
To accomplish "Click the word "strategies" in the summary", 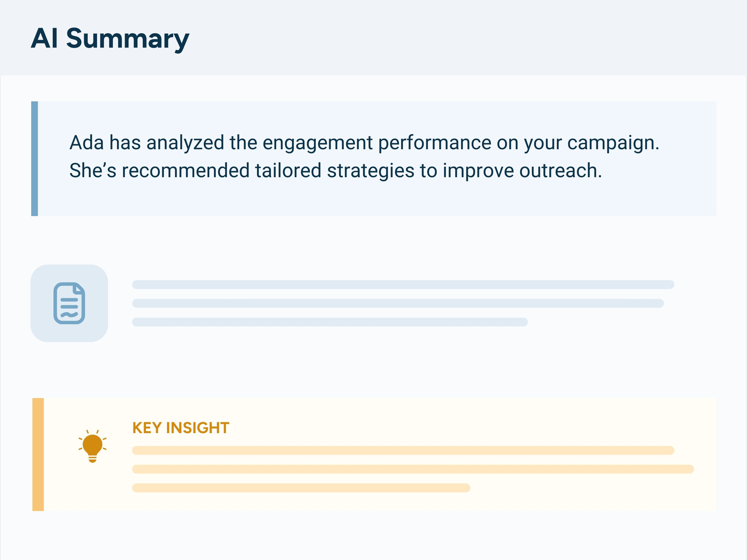I will [370, 171].
